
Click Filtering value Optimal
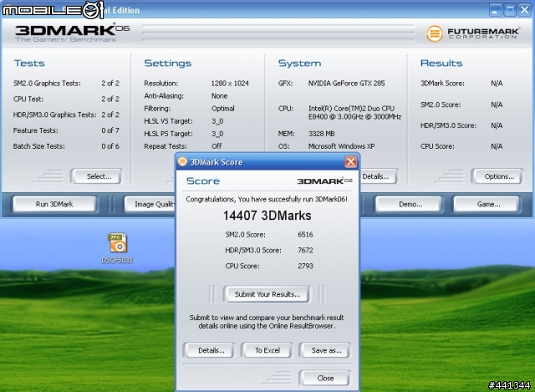[223, 109]
